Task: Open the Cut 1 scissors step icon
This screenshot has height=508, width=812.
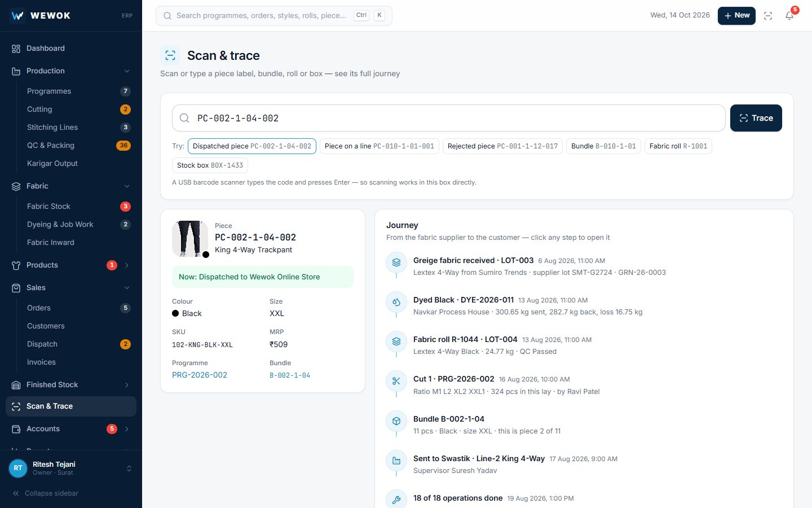Action: click(396, 381)
